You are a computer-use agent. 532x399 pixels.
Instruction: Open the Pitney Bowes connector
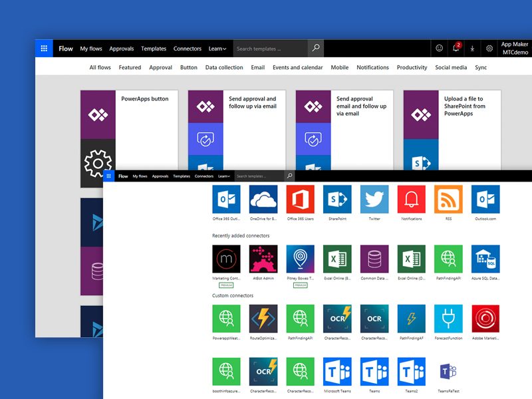point(301,259)
